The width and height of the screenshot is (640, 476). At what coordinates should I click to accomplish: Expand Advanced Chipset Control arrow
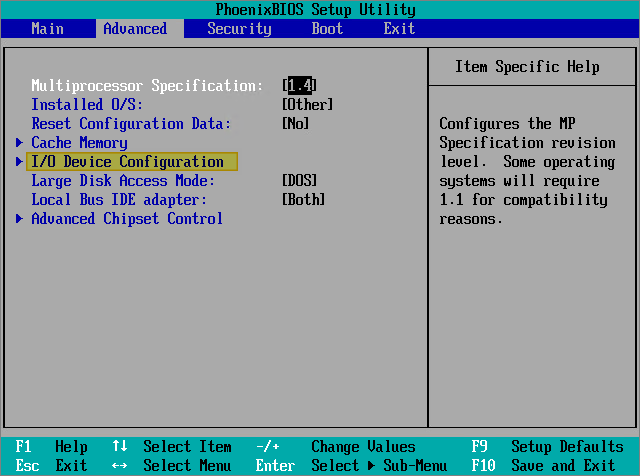click(19, 219)
